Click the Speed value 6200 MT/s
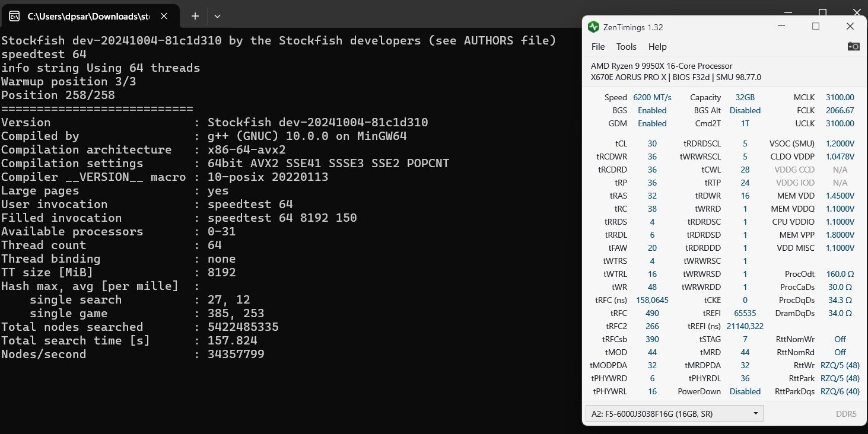 coord(652,97)
